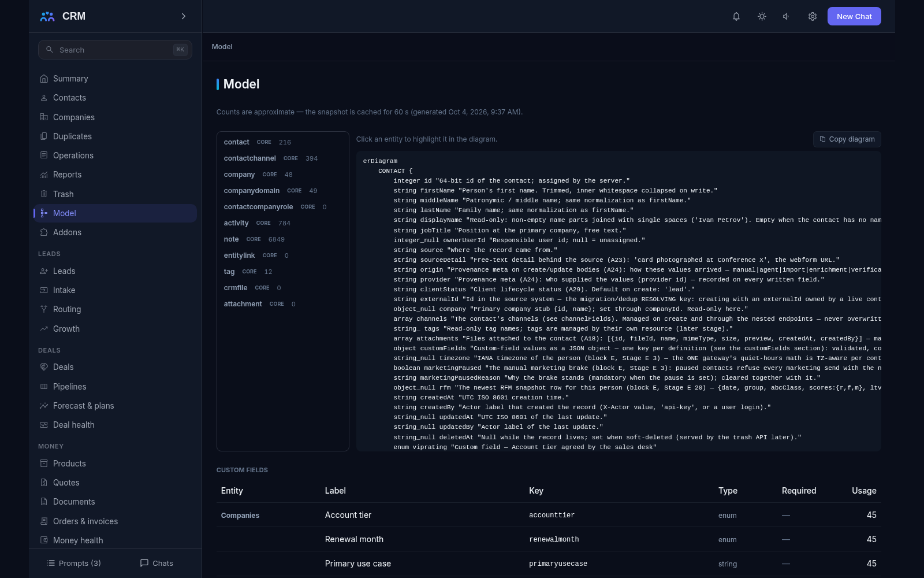Open Operations clipboard icon
Viewport: 924px width, 578px height.
(44, 155)
